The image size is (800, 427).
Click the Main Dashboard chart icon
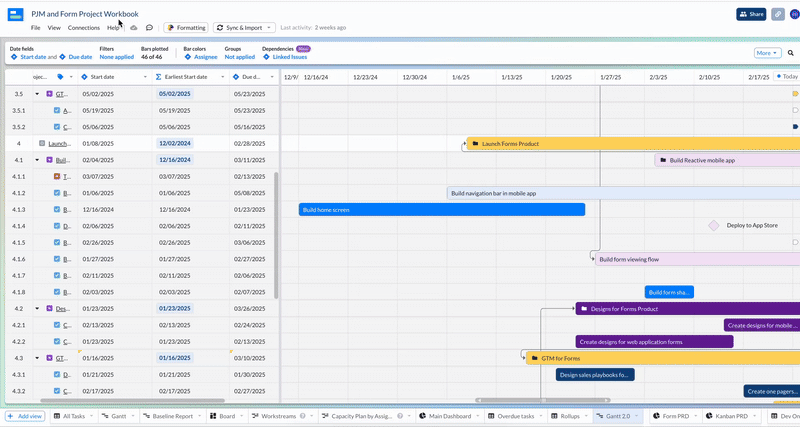(x=422, y=416)
